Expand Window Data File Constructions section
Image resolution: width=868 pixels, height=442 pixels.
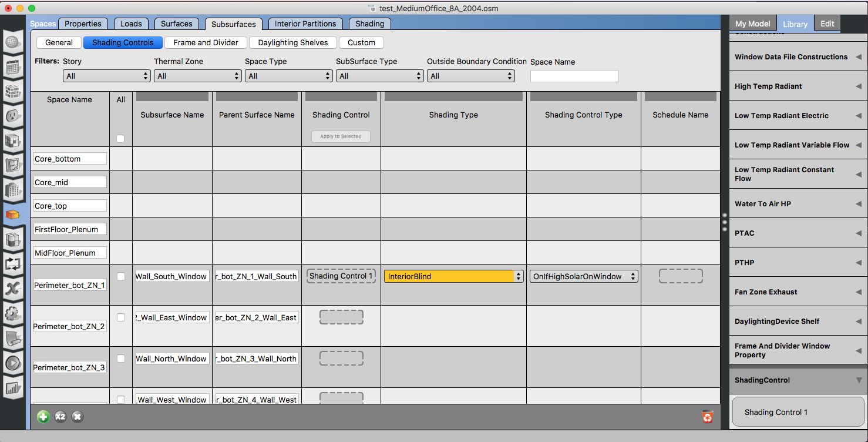(x=859, y=57)
